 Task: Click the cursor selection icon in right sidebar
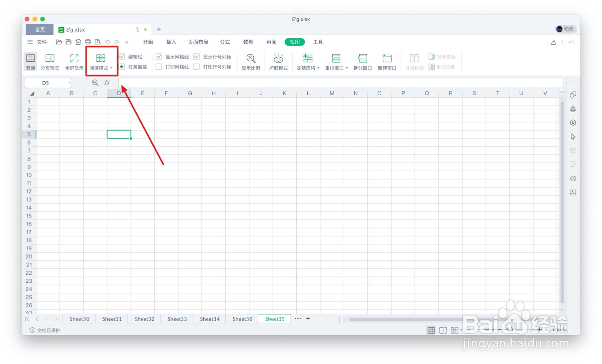[x=573, y=137]
